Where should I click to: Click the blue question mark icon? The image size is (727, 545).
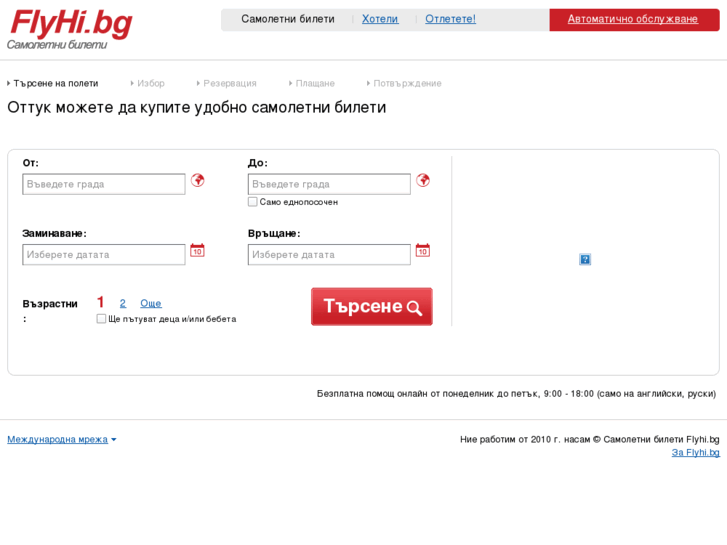[585, 260]
